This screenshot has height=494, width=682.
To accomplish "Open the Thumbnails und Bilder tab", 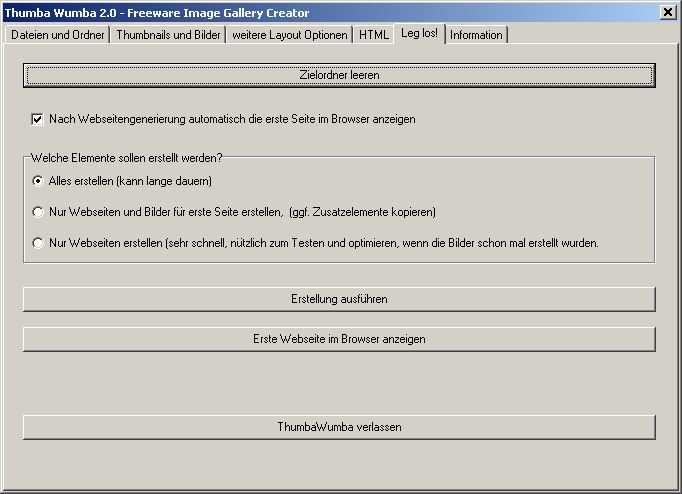I will [168, 35].
